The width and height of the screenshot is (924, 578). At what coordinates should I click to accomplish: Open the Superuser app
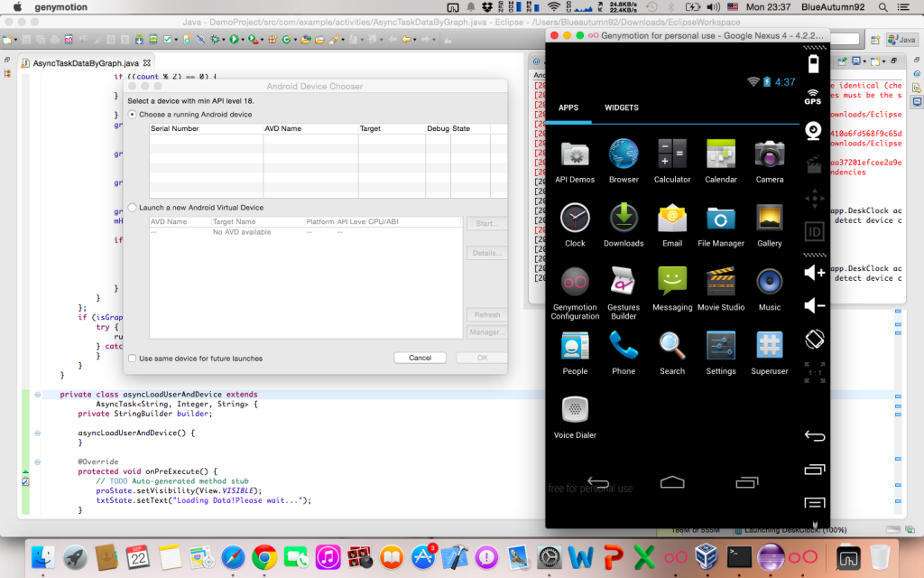[x=769, y=348]
